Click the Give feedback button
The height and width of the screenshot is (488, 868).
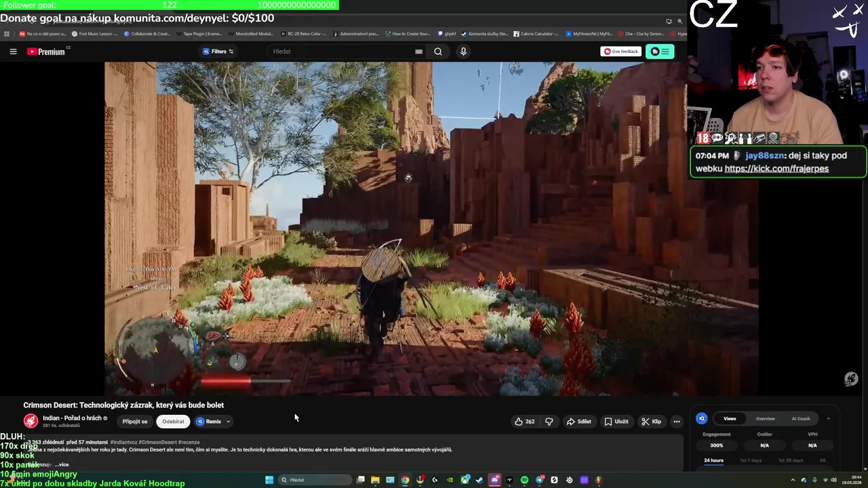click(x=620, y=52)
